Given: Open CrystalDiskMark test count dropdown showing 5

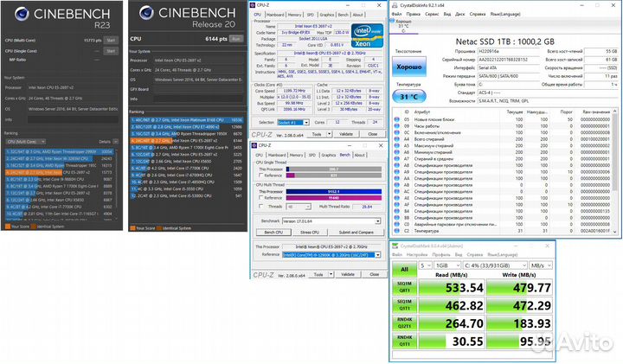Looking at the screenshot, I should point(426,265).
